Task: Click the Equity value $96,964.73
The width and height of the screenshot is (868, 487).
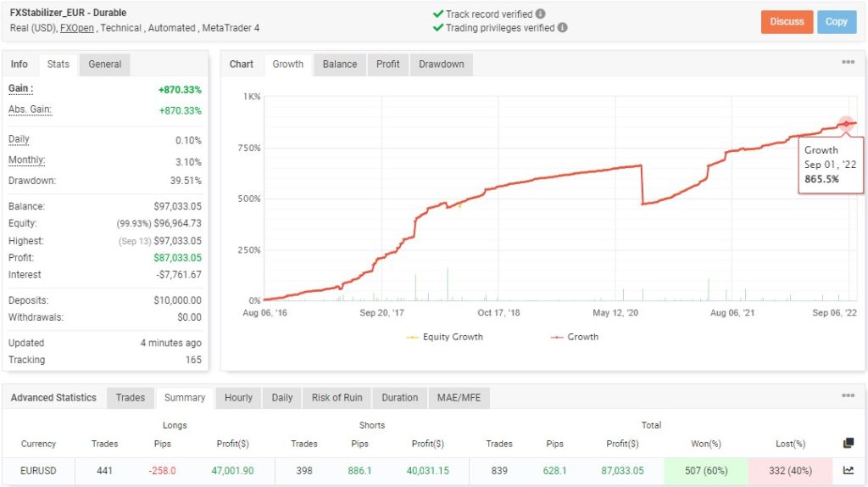Action: [178, 223]
